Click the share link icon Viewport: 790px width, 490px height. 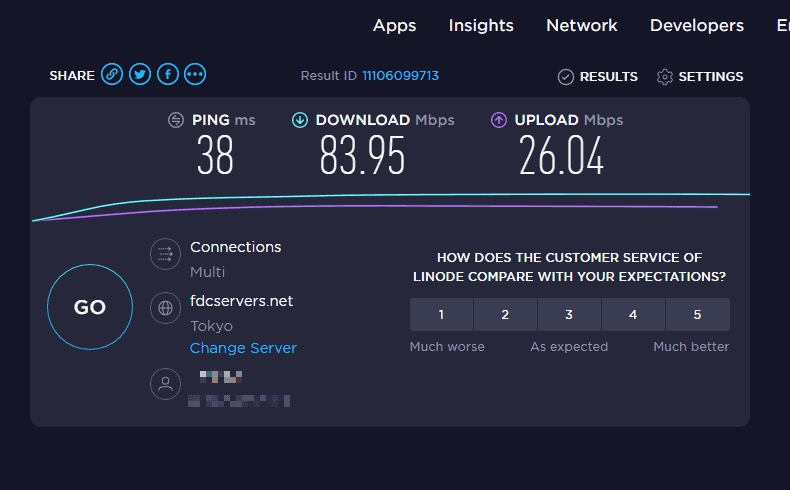(x=112, y=75)
